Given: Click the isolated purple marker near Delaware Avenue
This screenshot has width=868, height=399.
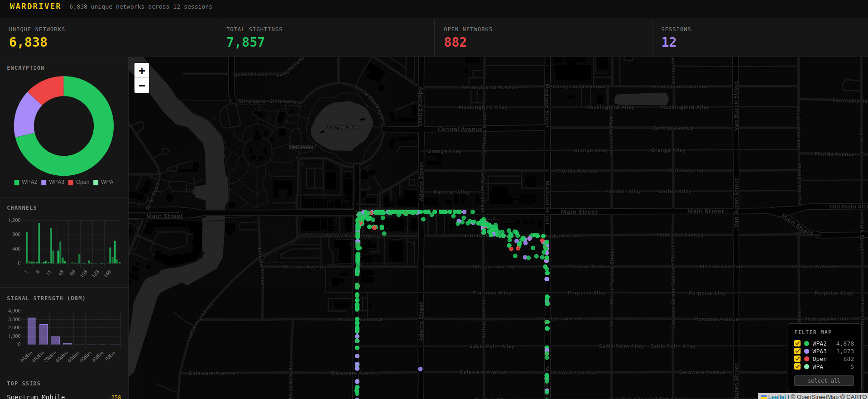Looking at the screenshot, I should click(x=420, y=369).
